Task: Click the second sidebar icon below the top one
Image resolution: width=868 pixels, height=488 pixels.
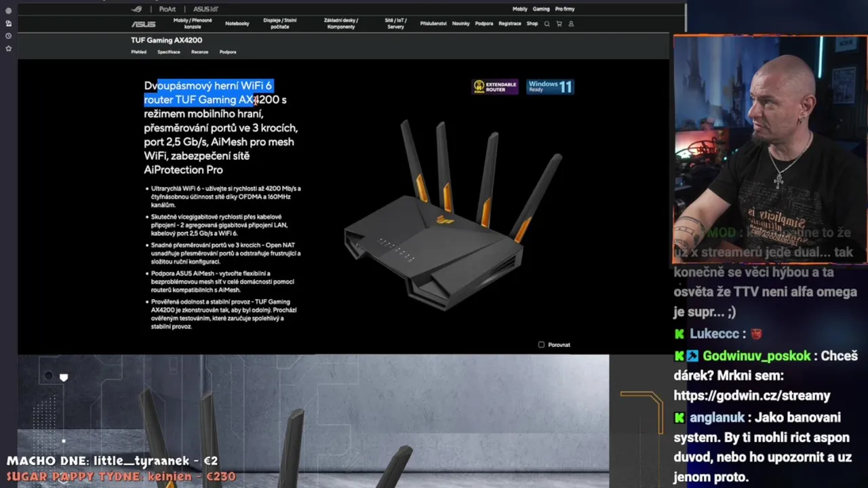Action: pos(8,23)
